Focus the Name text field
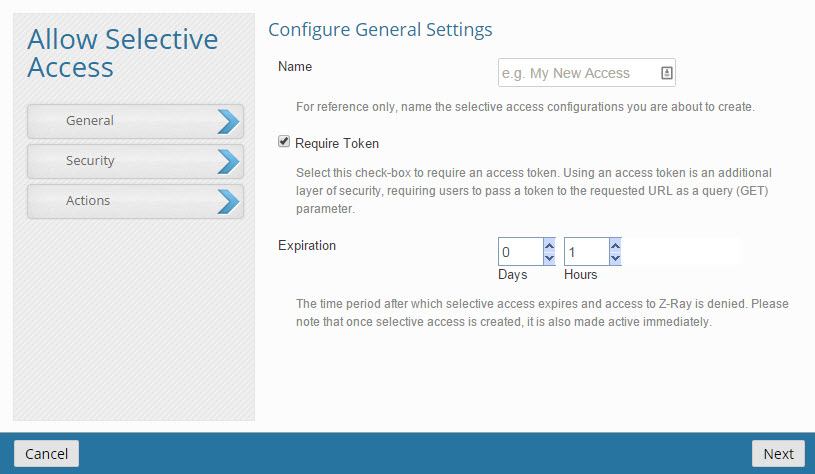Screen dimensions: 815x474 pyautogui.click(x=578, y=73)
